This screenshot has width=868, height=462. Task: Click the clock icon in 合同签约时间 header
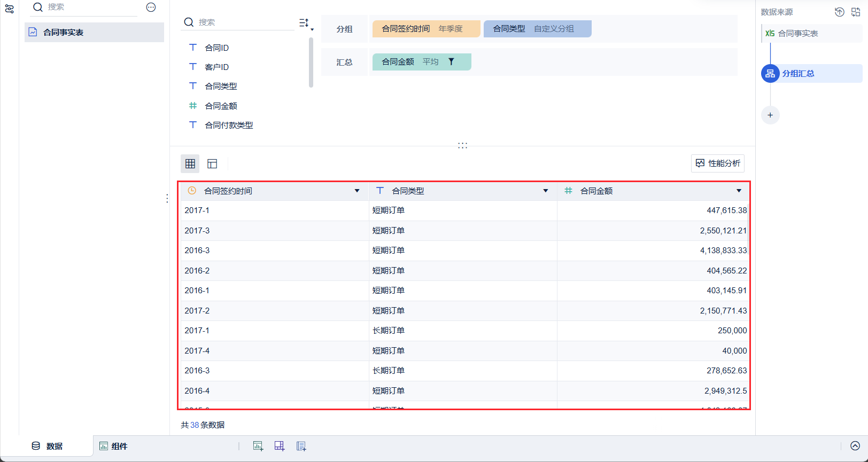point(192,191)
